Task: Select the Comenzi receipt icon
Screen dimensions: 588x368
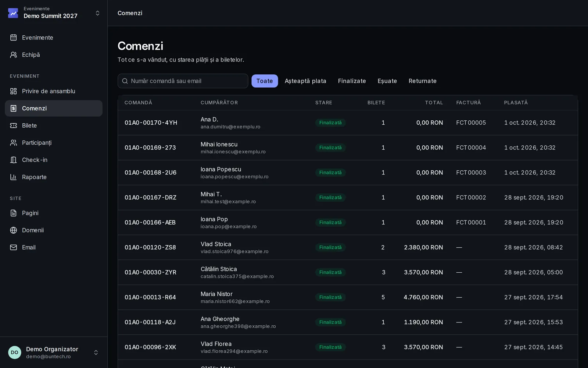Action: click(x=14, y=108)
